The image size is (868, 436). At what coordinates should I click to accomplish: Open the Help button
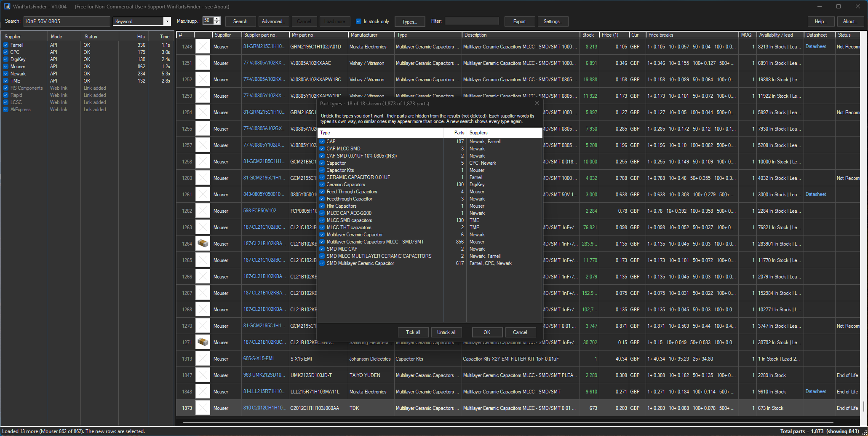tap(821, 21)
